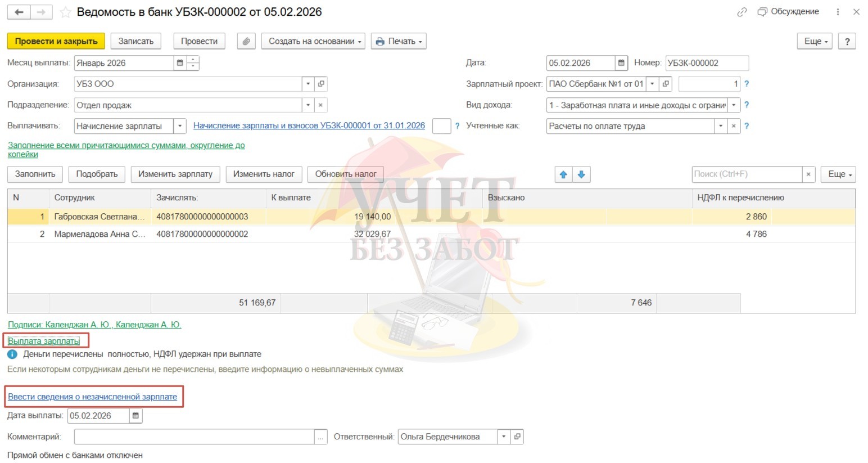Open the form help with the question mark button
The height and width of the screenshot is (463, 868).
[x=847, y=41]
